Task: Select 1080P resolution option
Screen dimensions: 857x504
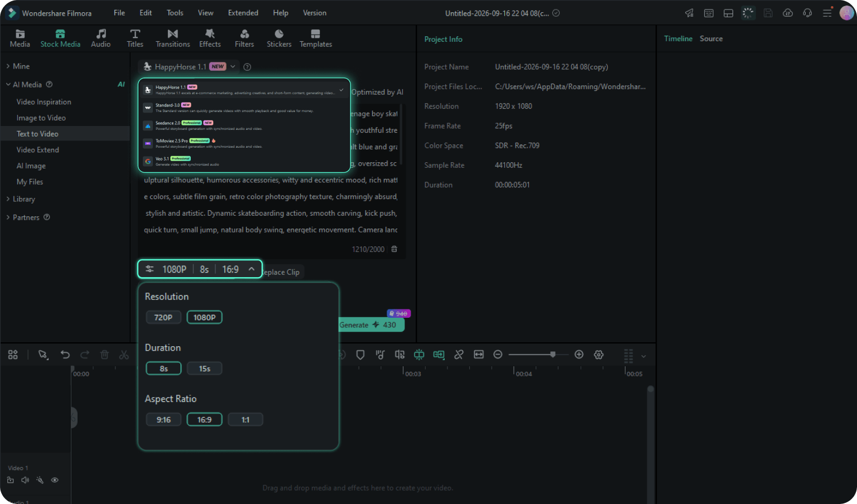Action: 205,317
